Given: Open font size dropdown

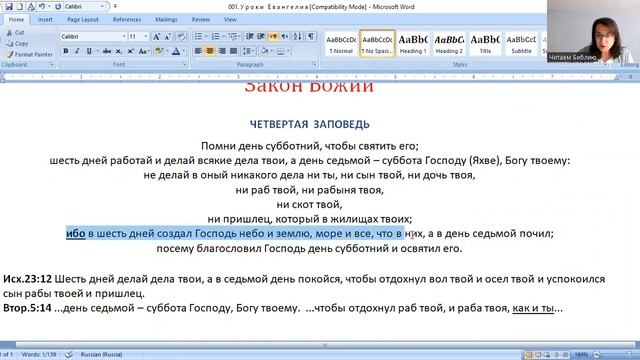Looking at the screenshot, I should point(146,37).
